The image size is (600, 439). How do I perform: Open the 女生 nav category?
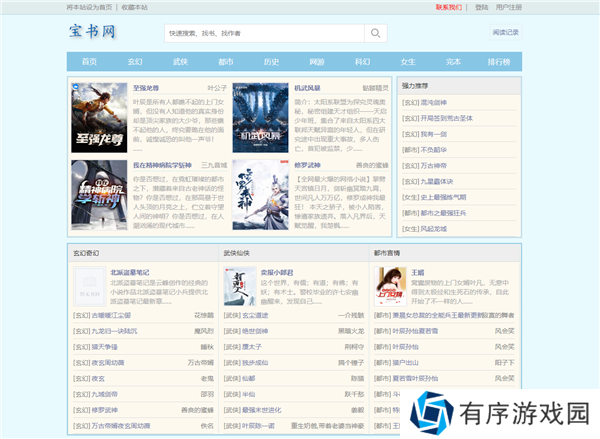pos(408,62)
